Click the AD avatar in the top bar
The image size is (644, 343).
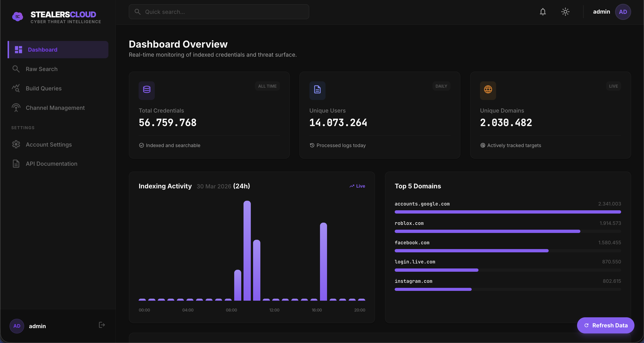(623, 12)
